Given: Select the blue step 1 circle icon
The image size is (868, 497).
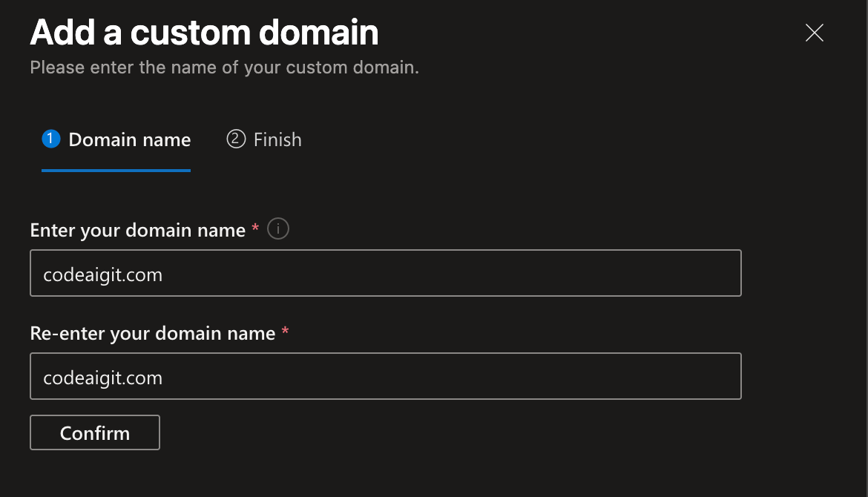Looking at the screenshot, I should pyautogui.click(x=51, y=139).
